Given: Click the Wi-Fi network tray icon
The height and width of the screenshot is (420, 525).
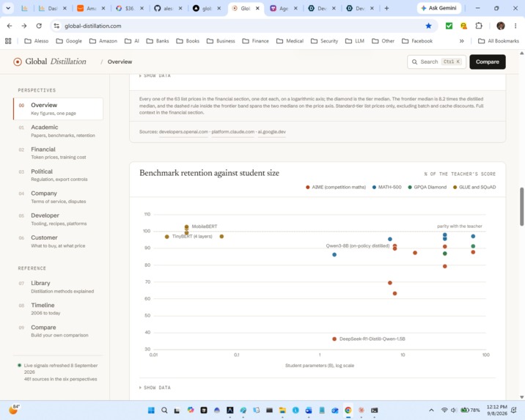Looking at the screenshot, I should pos(444,410).
